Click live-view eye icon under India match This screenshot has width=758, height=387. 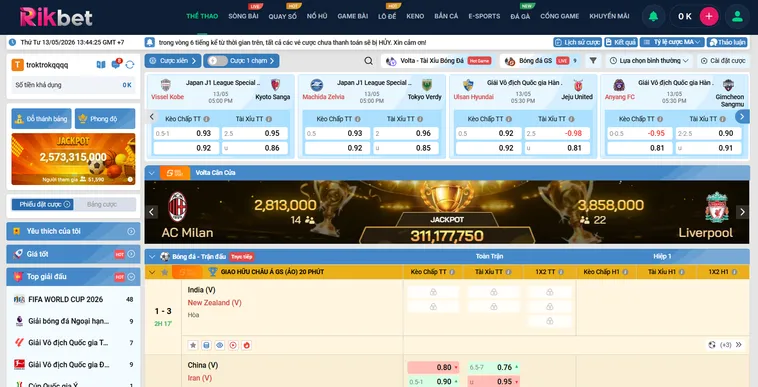[220, 345]
